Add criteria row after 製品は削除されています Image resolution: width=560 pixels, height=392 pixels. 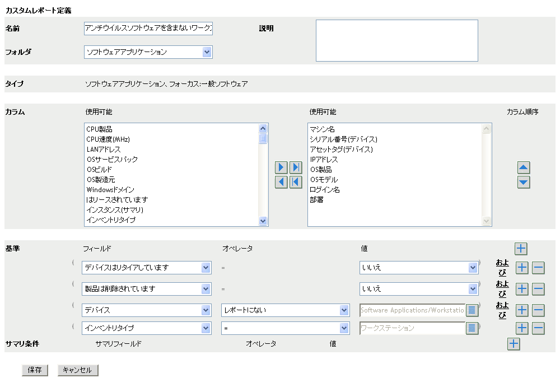click(x=522, y=289)
